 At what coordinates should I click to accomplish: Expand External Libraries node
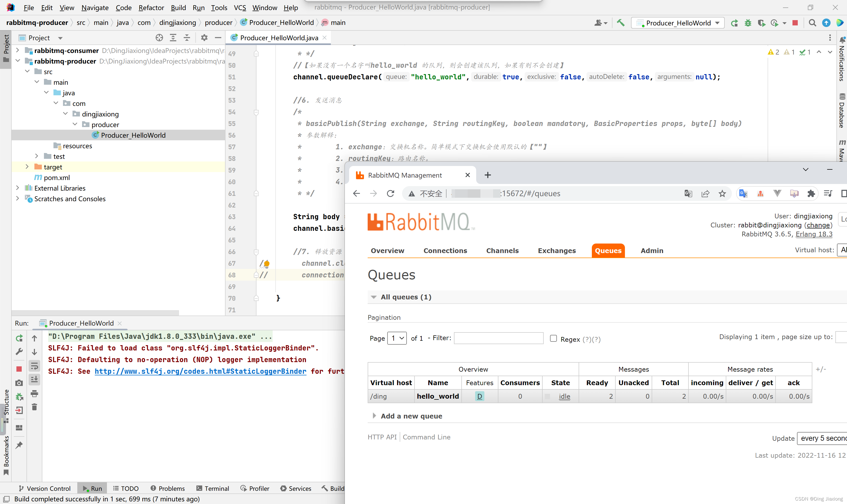tap(18, 188)
